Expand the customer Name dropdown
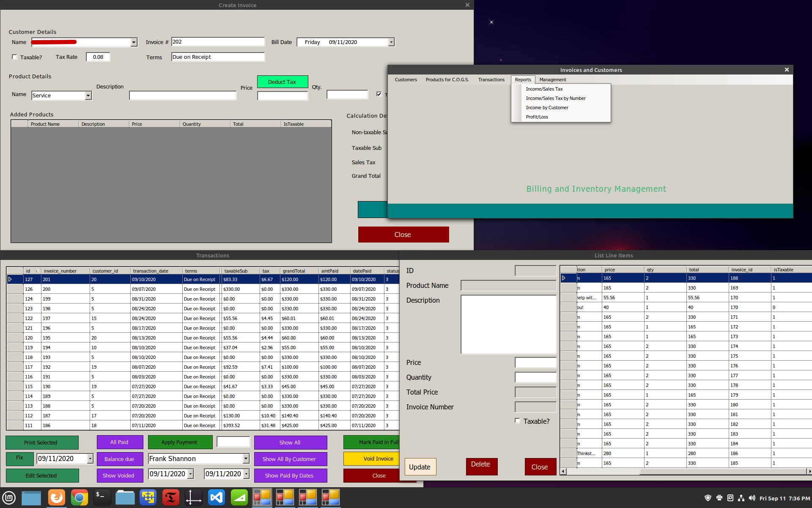 (x=134, y=42)
